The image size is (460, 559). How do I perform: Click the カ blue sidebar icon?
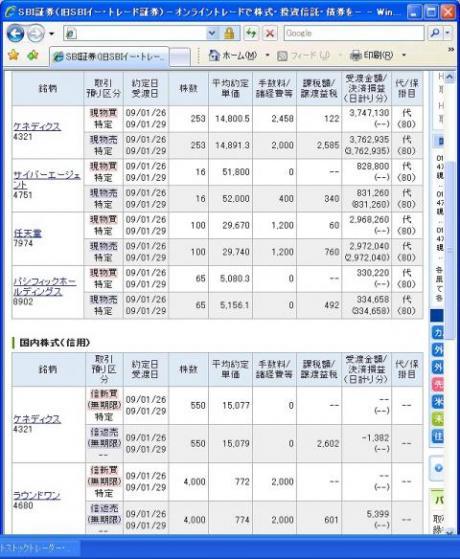(438, 333)
